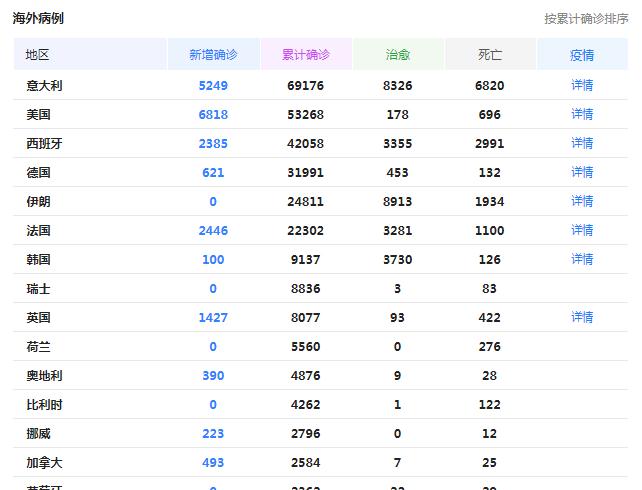This screenshot has height=490, width=642.
Task: Open 详情 link for 美国
Action: (582, 114)
